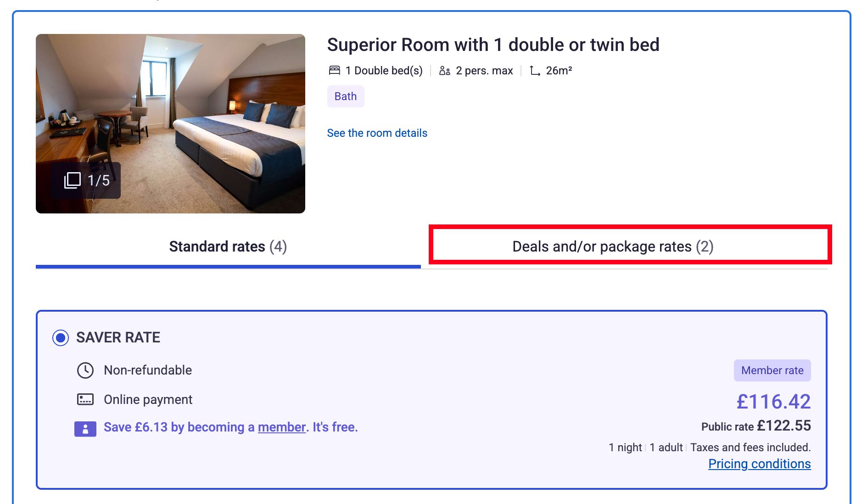Screen dimensions: 862x504
Task: Click the purple member badge icon
Action: pyautogui.click(x=85, y=429)
